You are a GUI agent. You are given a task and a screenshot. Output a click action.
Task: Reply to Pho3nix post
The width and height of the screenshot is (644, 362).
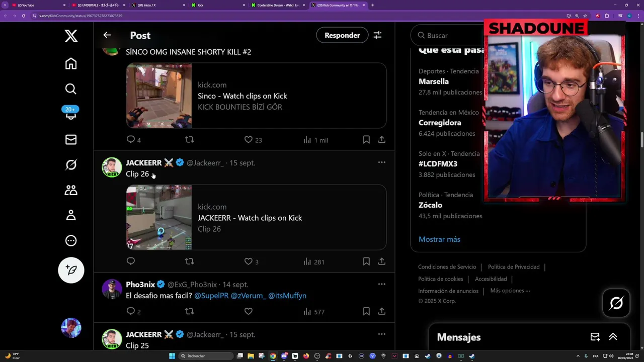click(131, 311)
